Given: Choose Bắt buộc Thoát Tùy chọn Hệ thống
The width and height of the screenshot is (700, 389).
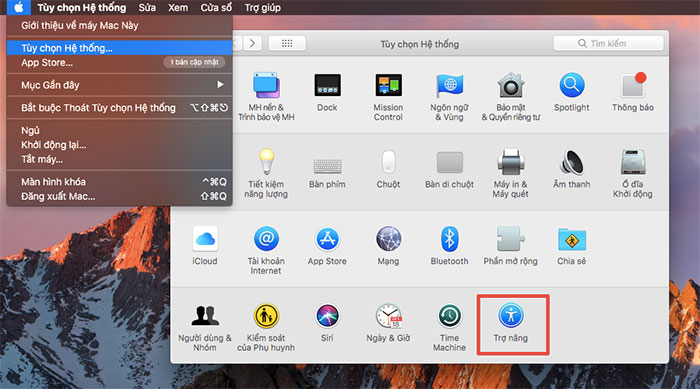Looking at the screenshot, I should click(120, 108).
